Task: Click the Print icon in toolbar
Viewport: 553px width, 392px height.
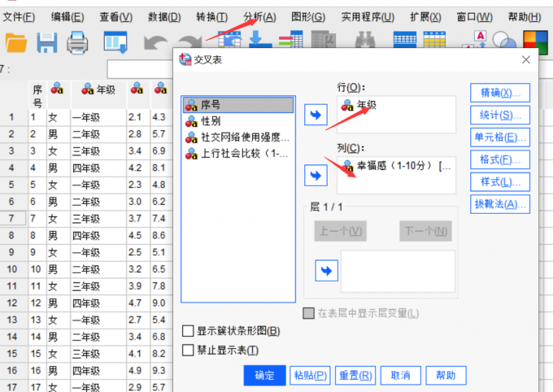Action: [77, 42]
